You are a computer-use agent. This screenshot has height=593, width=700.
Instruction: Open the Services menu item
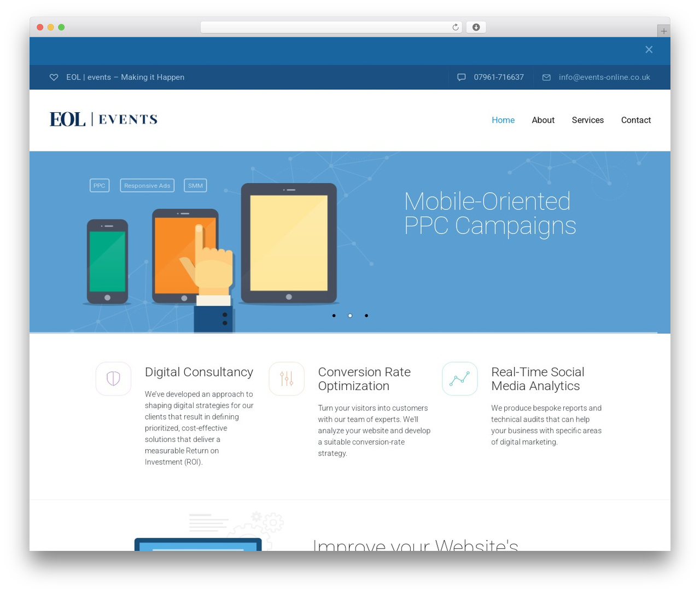(x=588, y=120)
